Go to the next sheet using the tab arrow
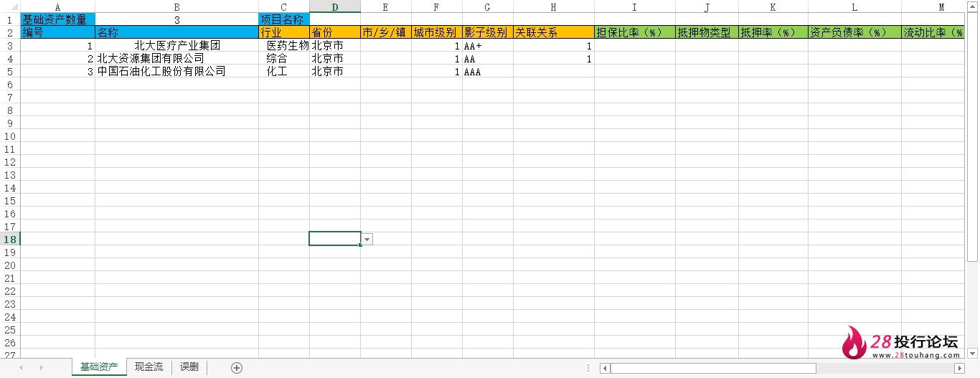 [x=41, y=367]
